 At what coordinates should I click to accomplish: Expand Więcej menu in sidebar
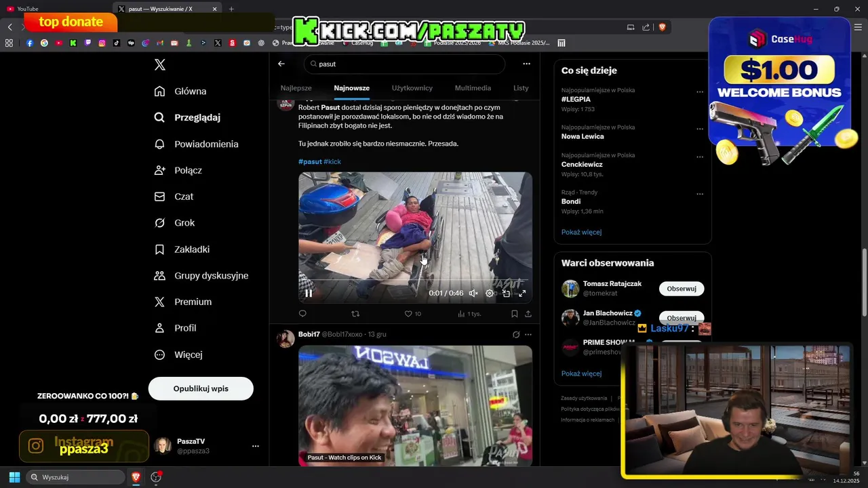[178, 354]
